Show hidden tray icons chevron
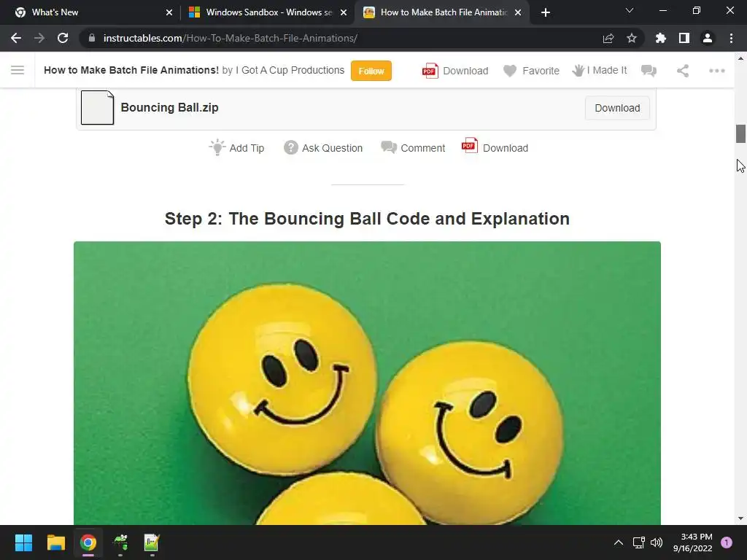This screenshot has width=747, height=560. (x=619, y=542)
